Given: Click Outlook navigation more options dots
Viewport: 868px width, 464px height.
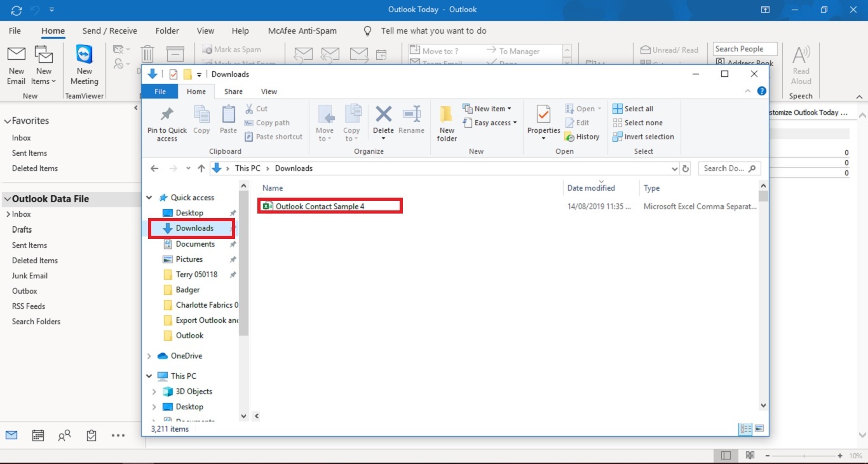Looking at the screenshot, I should click(x=118, y=436).
